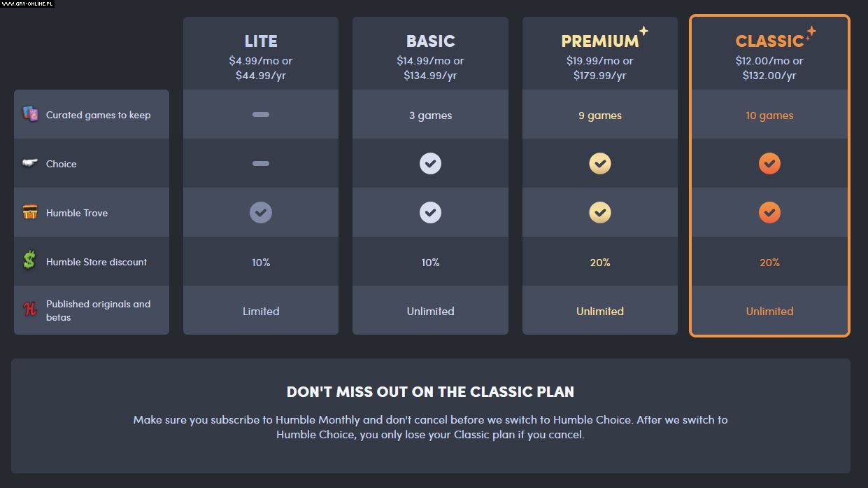Select the LITE plan heading
Viewport: 868px width, 488px height.
pyautogui.click(x=261, y=41)
